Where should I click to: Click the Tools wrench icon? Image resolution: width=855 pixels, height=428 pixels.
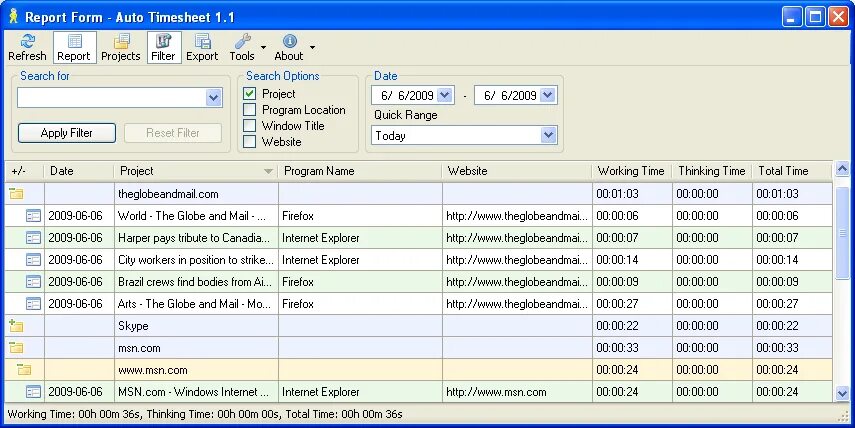point(243,41)
